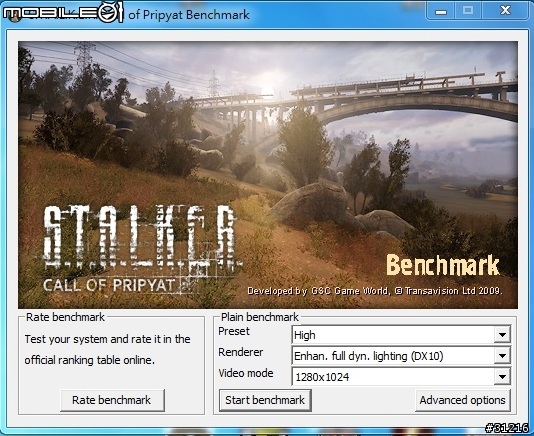Select the Renderer field showing DX10 lighting
Viewport: 534px width, 436px height.
coord(401,356)
